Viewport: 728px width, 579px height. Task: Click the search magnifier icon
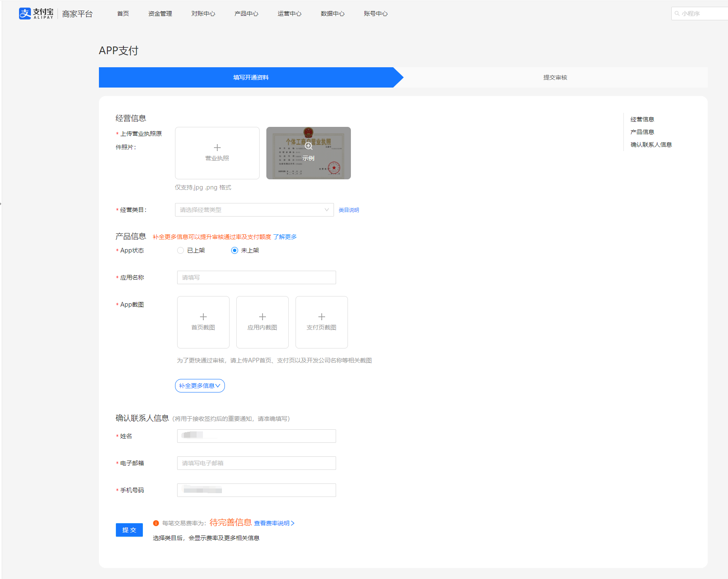(677, 14)
